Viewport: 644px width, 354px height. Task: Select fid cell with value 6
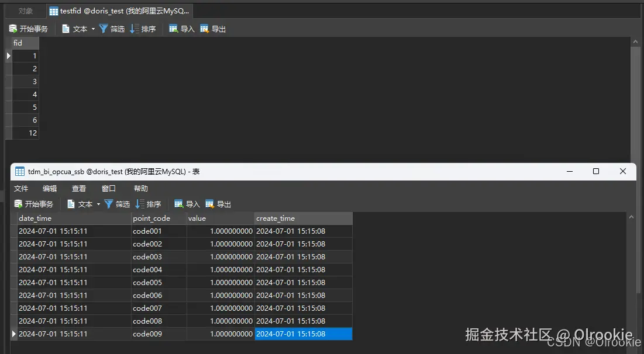pyautogui.click(x=26, y=120)
